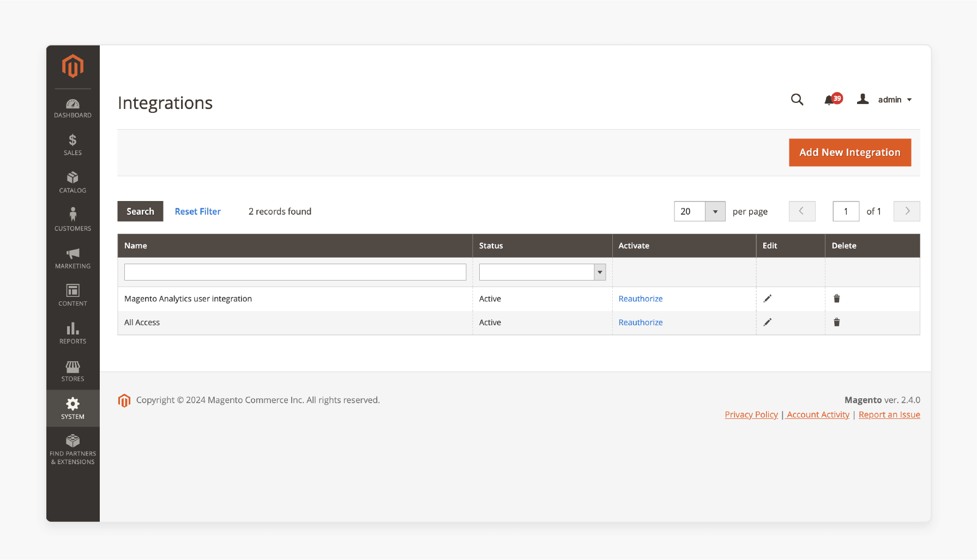Open the System menu

tap(73, 408)
